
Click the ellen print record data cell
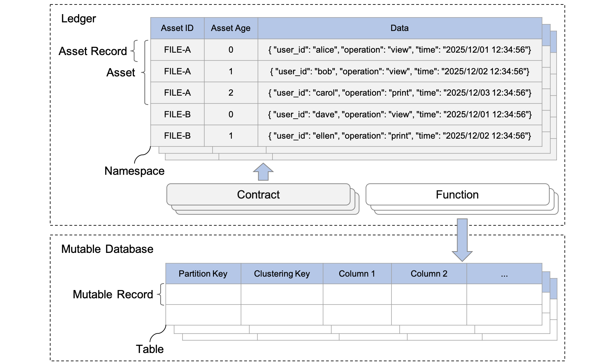point(399,136)
